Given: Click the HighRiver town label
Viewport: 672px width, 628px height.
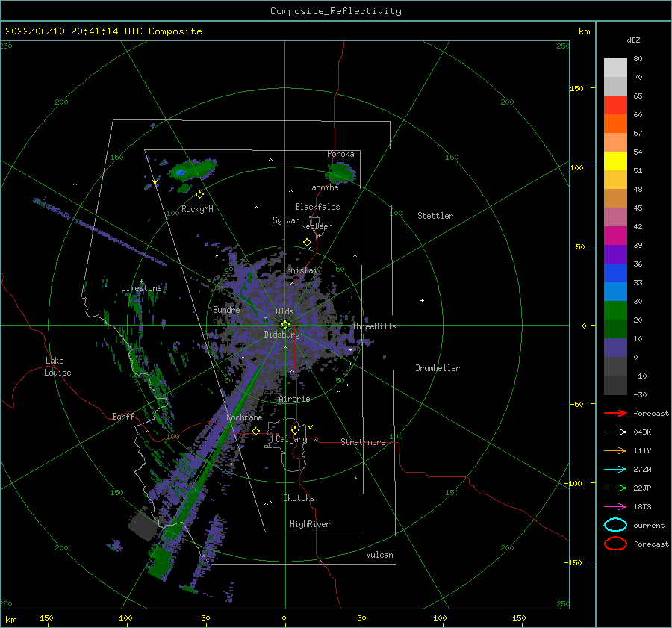Looking at the screenshot, I should (310, 524).
